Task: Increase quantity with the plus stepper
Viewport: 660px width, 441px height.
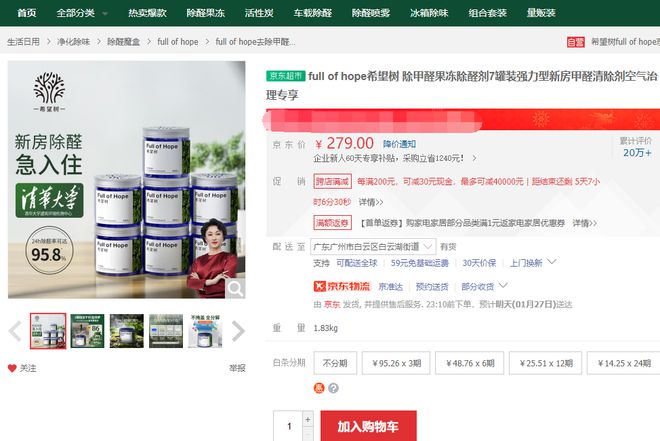Action: tap(308, 420)
